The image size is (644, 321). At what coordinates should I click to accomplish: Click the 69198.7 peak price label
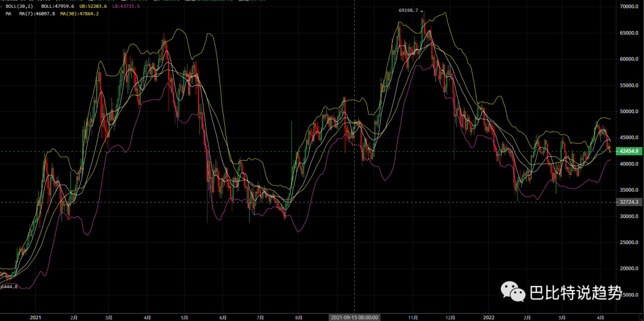(x=407, y=11)
